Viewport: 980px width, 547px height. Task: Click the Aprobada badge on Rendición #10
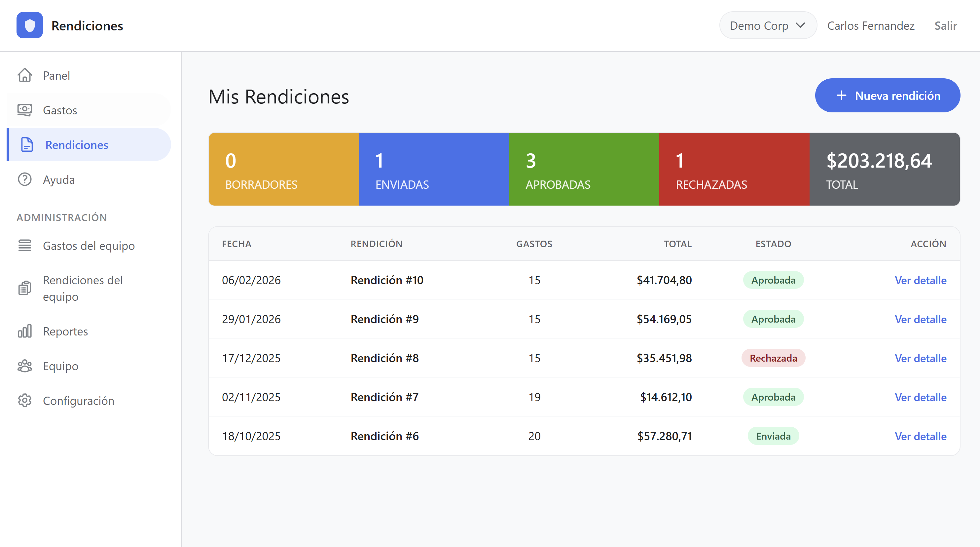(774, 280)
